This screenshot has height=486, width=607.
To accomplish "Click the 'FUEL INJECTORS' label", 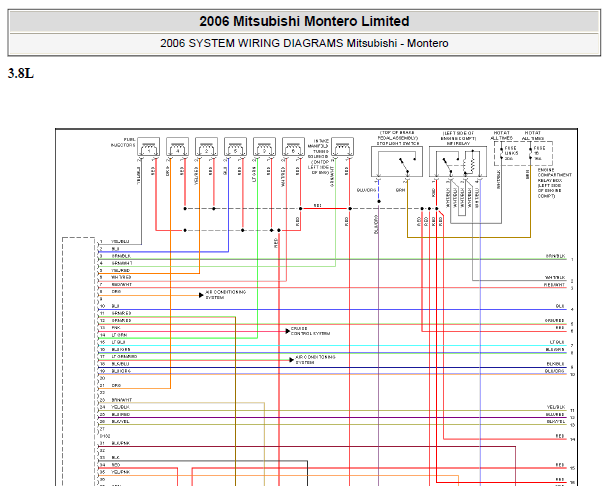I will [x=123, y=142].
